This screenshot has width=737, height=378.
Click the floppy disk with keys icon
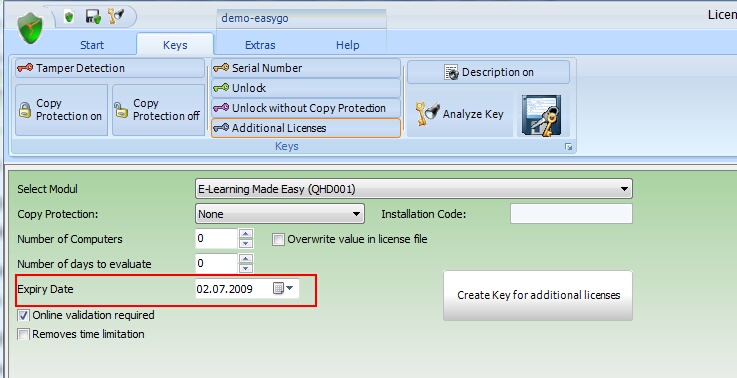point(542,115)
